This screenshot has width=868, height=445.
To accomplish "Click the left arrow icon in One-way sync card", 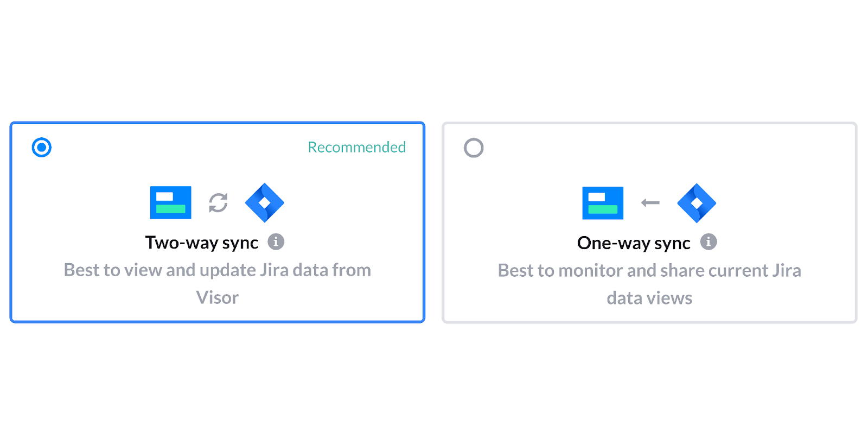I will coord(650,203).
